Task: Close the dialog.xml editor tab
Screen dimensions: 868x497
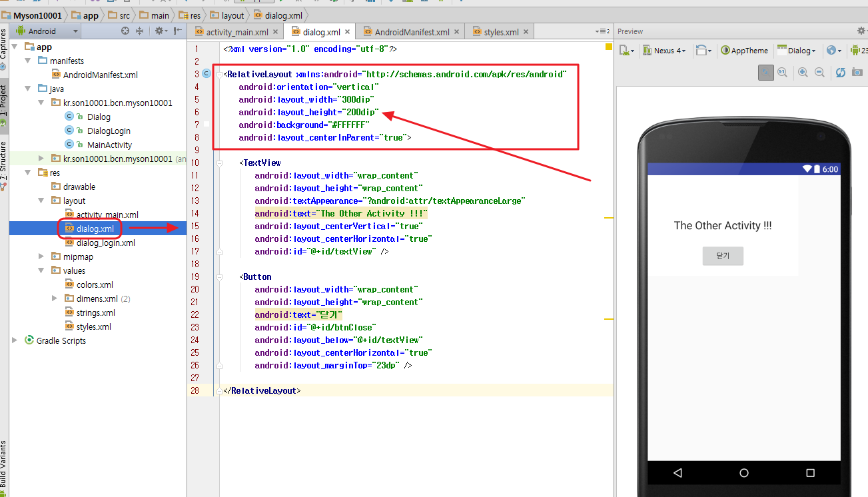Action: [348, 32]
